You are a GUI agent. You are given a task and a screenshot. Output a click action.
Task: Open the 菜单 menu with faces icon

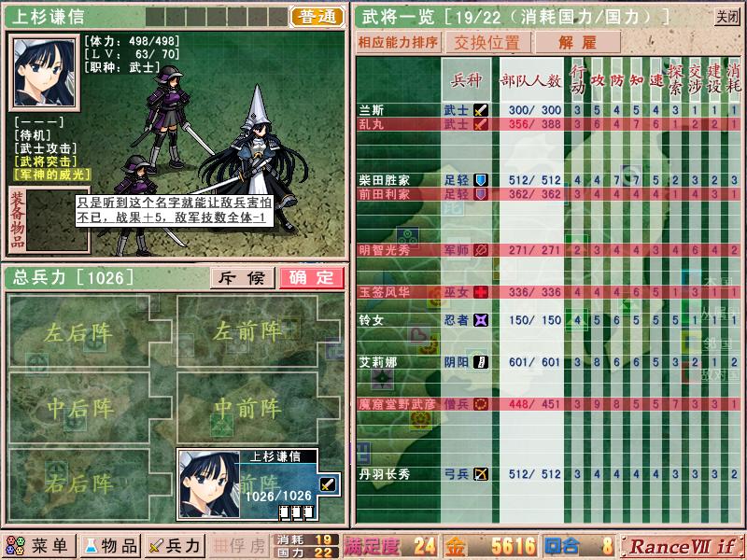pos(39,546)
